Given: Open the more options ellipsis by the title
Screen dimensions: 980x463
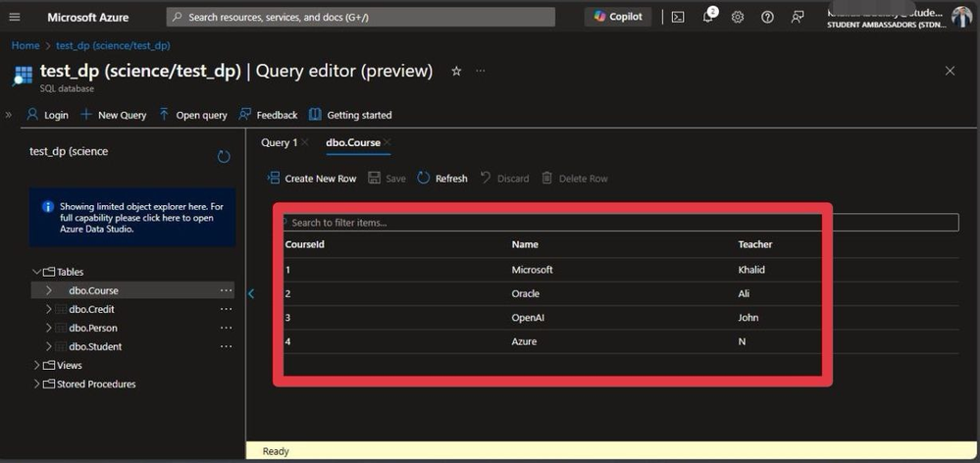Looking at the screenshot, I should [x=480, y=72].
